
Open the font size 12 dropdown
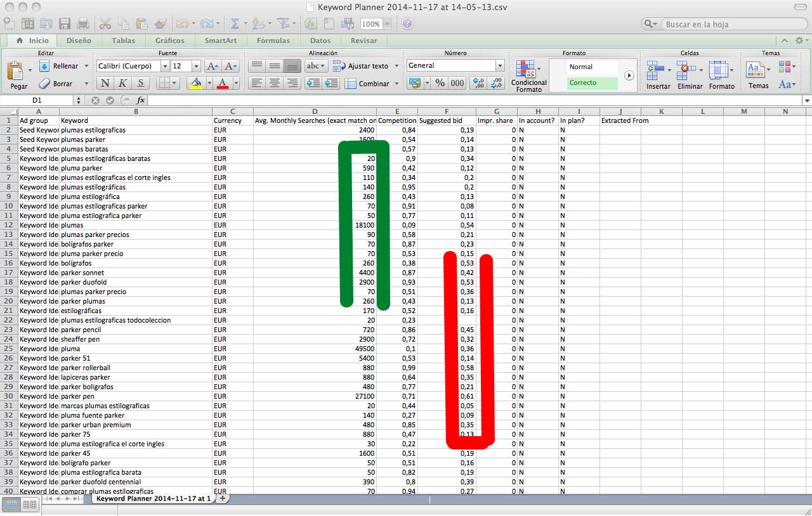(x=196, y=66)
